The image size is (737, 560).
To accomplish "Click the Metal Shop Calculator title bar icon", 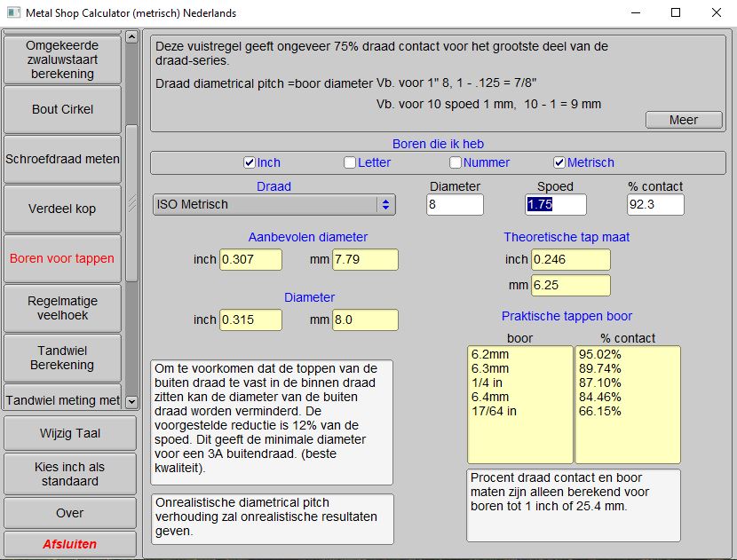I will (13, 12).
